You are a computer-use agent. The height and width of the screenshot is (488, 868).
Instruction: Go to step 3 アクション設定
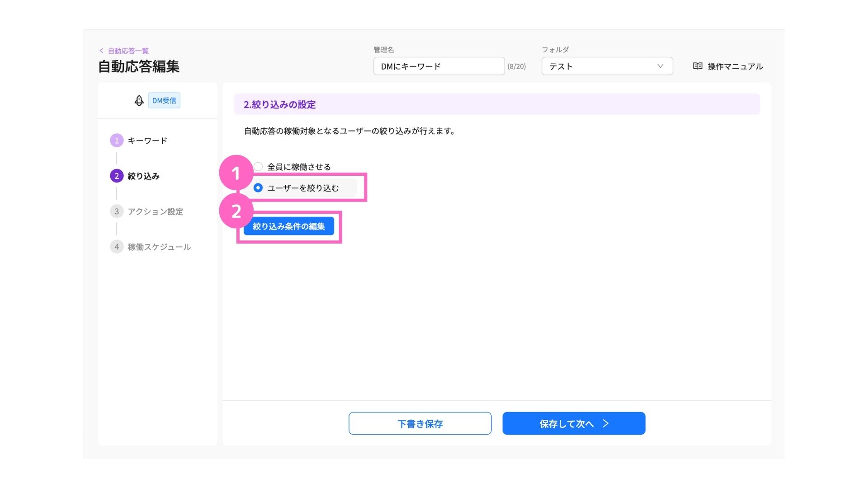tap(147, 211)
